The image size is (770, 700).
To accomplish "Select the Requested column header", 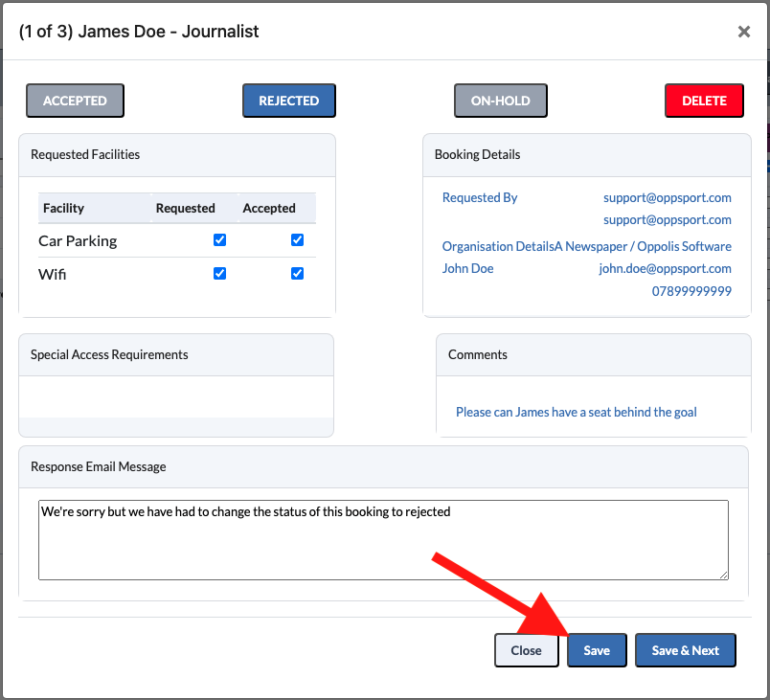I will click(185, 208).
